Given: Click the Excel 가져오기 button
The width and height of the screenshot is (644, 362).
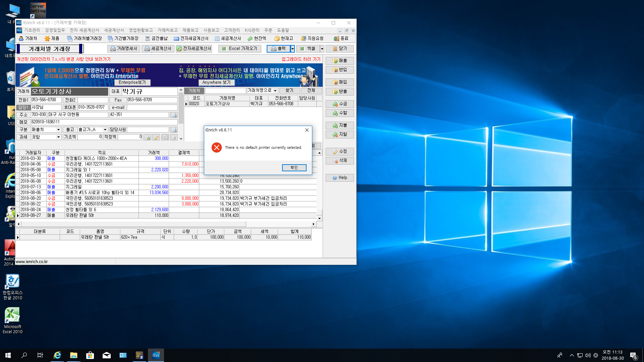Looking at the screenshot, I should tap(239, 49).
